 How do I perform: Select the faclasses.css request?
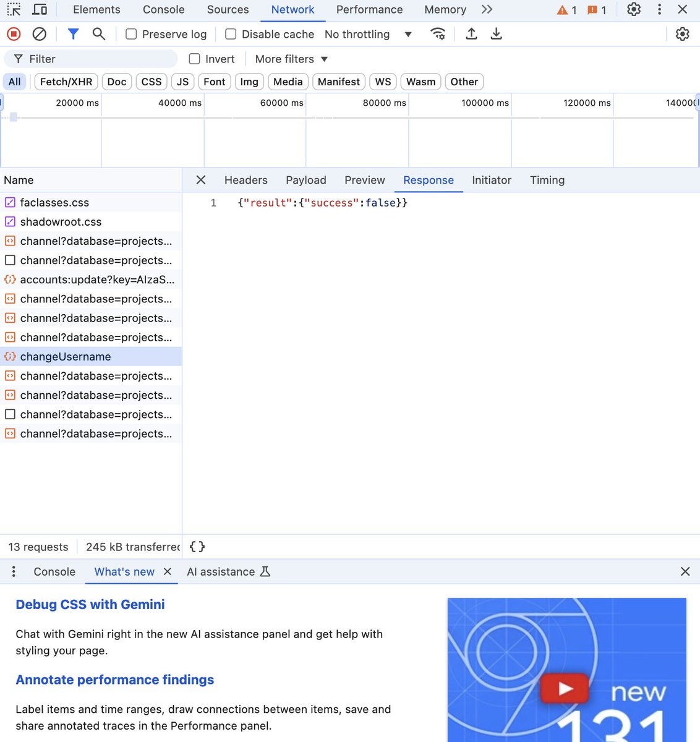click(x=91, y=202)
